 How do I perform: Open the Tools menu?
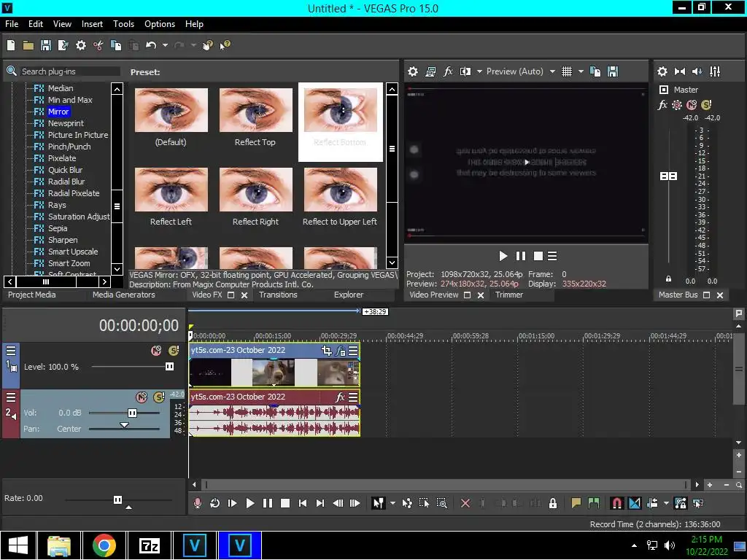(123, 24)
